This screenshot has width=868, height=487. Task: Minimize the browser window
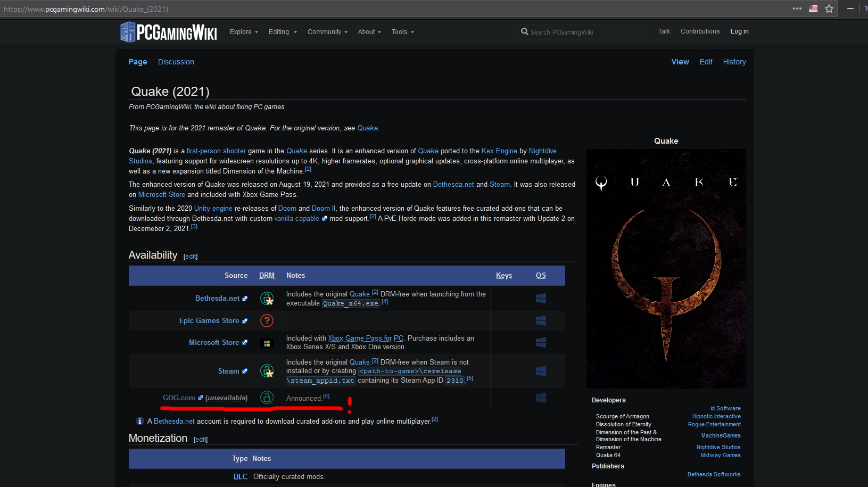pyautogui.click(x=850, y=9)
